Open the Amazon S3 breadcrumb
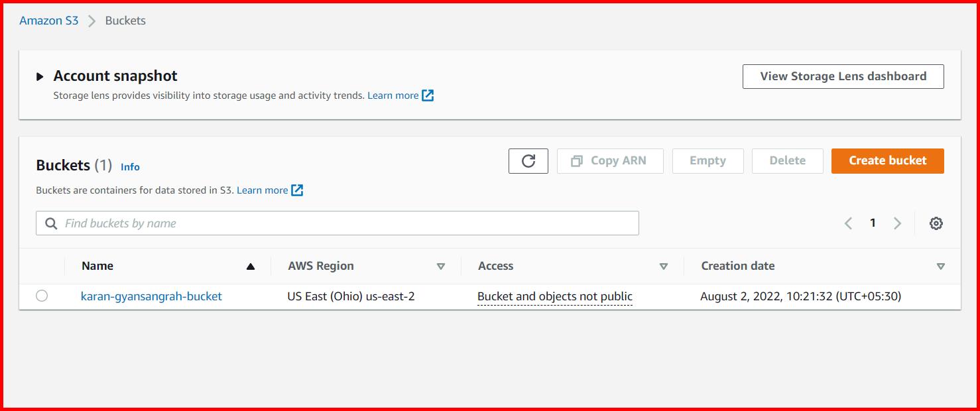The height and width of the screenshot is (411, 980). tap(48, 20)
